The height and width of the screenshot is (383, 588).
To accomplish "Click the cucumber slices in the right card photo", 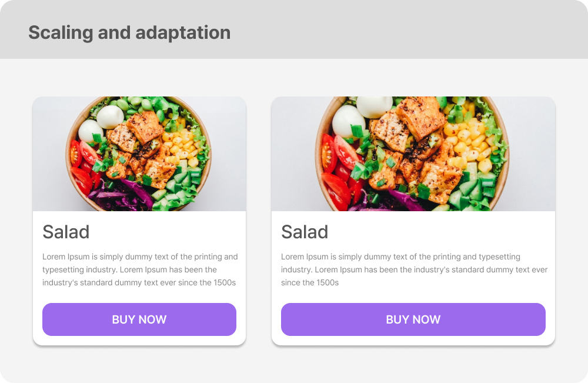I will coord(470,188).
